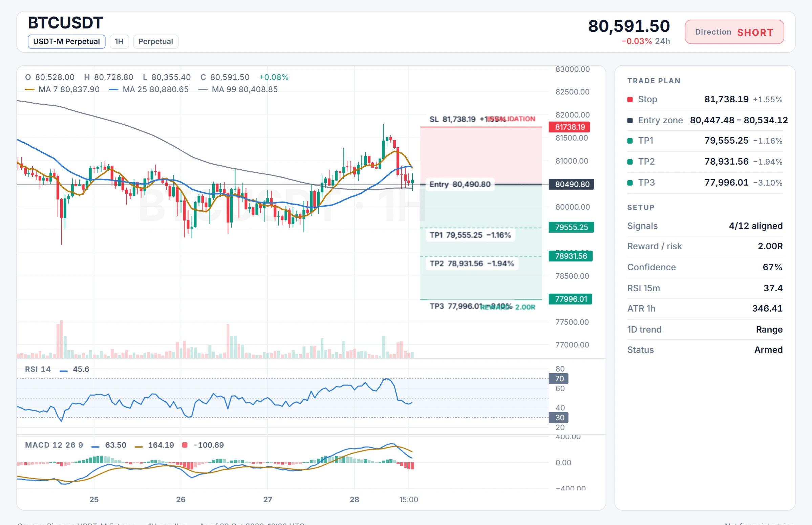Click the TP1 79,555.25 chart label
Screen dimensions: 812x525
click(x=470, y=235)
